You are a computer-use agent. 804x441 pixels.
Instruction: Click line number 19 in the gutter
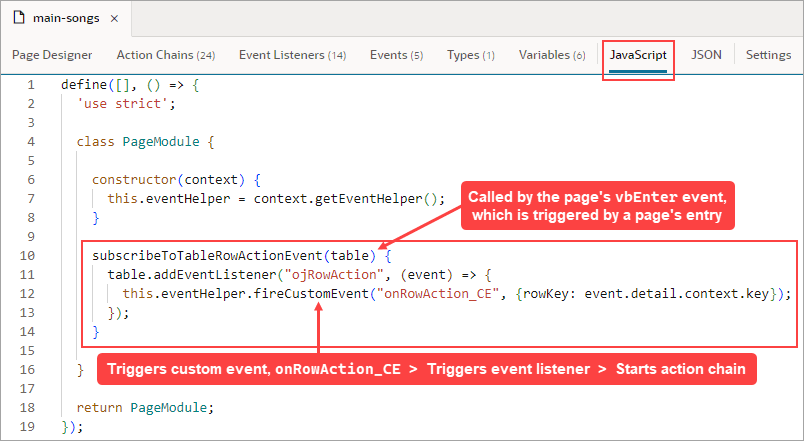pos(27,426)
